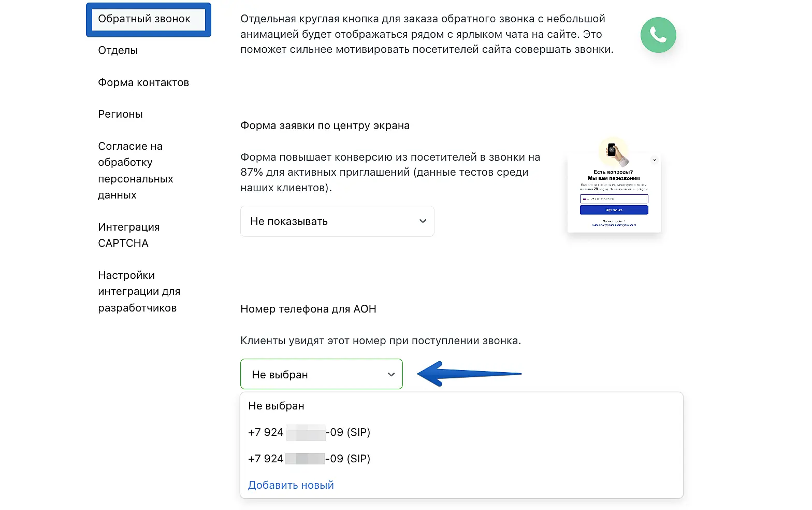The width and height of the screenshot is (812, 510).
Task: Open "Настройки интеграции для разработчиков"
Action: click(139, 291)
